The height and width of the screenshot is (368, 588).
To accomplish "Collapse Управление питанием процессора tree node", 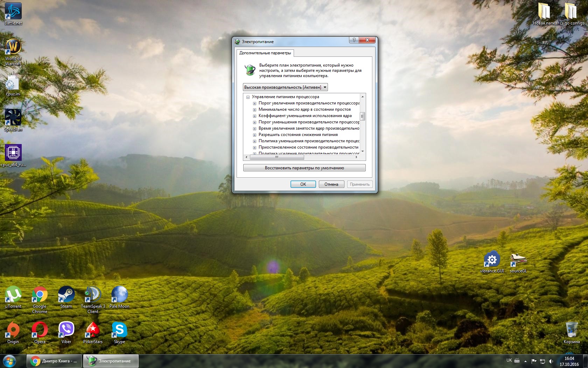I will point(248,97).
